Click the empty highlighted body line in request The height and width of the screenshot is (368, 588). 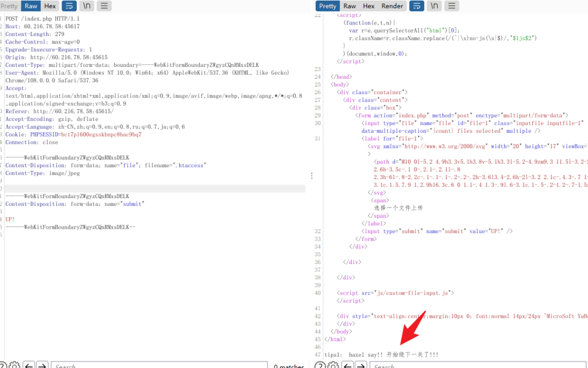point(155,189)
